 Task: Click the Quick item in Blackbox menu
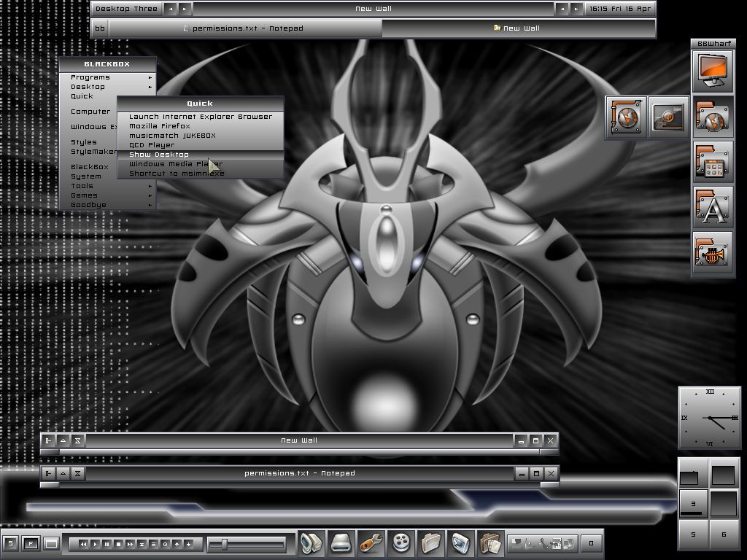pos(88,96)
